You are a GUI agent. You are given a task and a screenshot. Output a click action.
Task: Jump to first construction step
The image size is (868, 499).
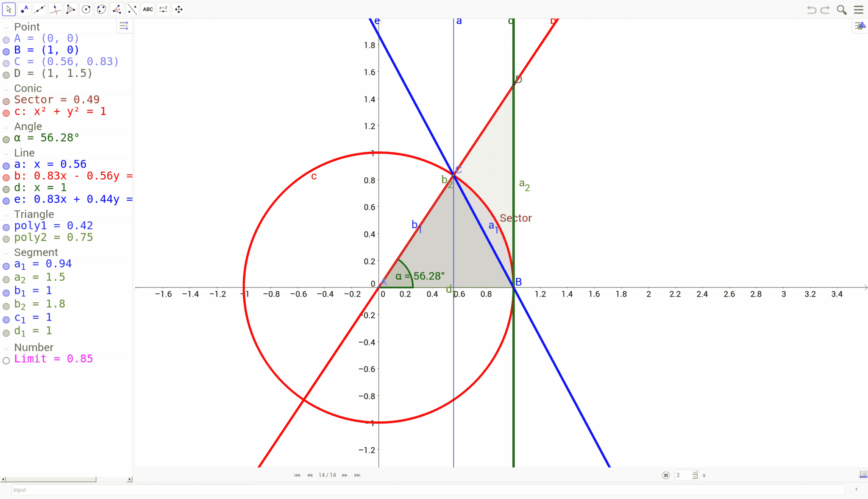click(x=297, y=475)
